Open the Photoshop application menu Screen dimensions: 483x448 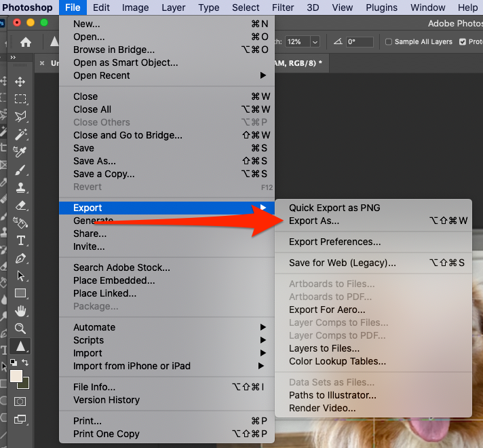27,7
